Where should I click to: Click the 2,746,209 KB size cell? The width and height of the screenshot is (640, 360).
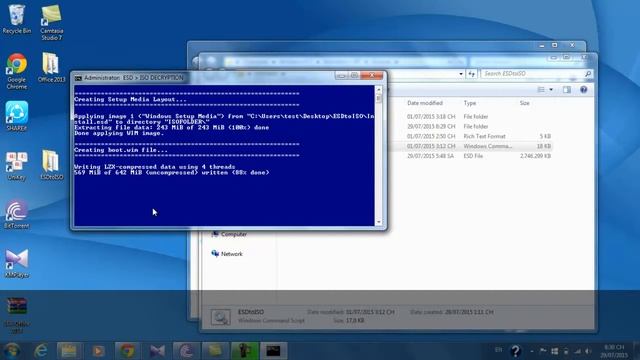click(536, 156)
